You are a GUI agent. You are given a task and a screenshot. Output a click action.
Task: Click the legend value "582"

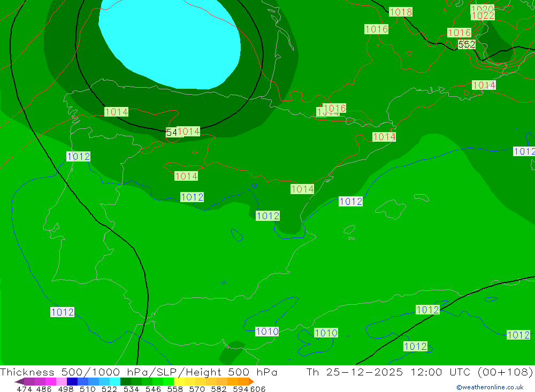(219, 389)
